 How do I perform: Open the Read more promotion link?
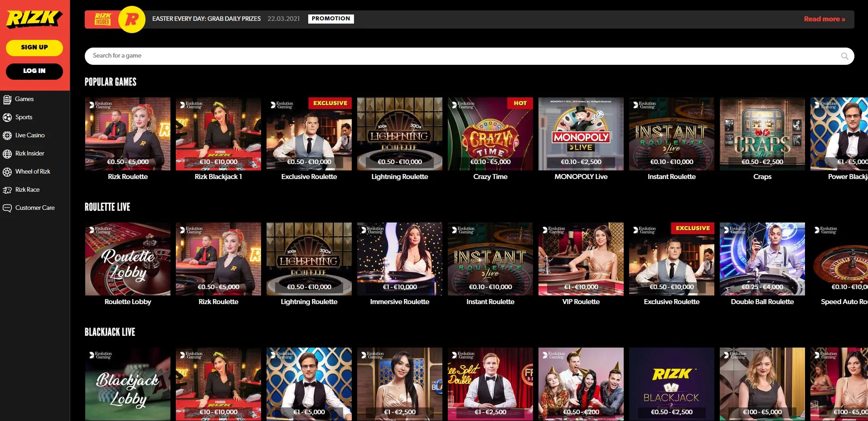coord(824,19)
